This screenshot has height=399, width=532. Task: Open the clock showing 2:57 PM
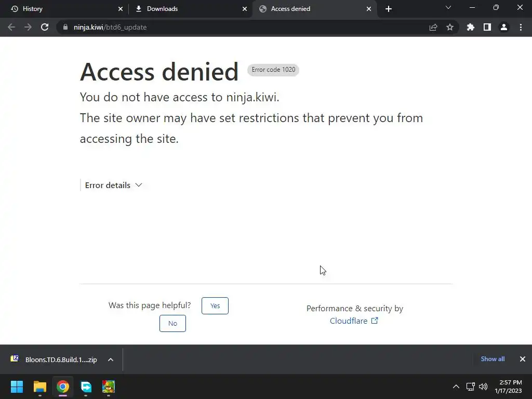point(508,387)
